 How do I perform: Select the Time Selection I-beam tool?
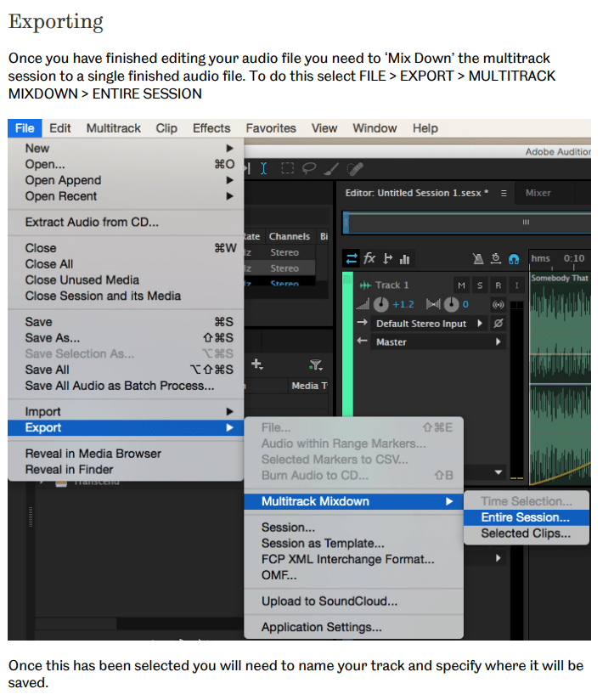click(x=264, y=169)
